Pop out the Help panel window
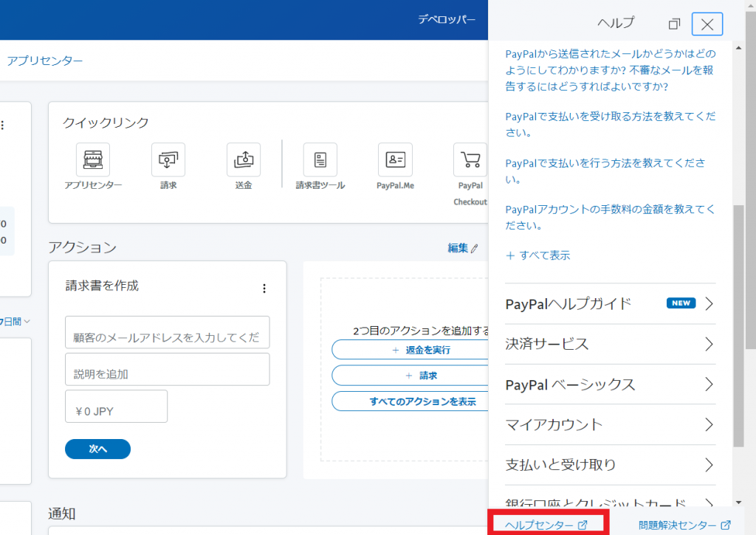Screen dimensions: 756x535 click(x=673, y=24)
